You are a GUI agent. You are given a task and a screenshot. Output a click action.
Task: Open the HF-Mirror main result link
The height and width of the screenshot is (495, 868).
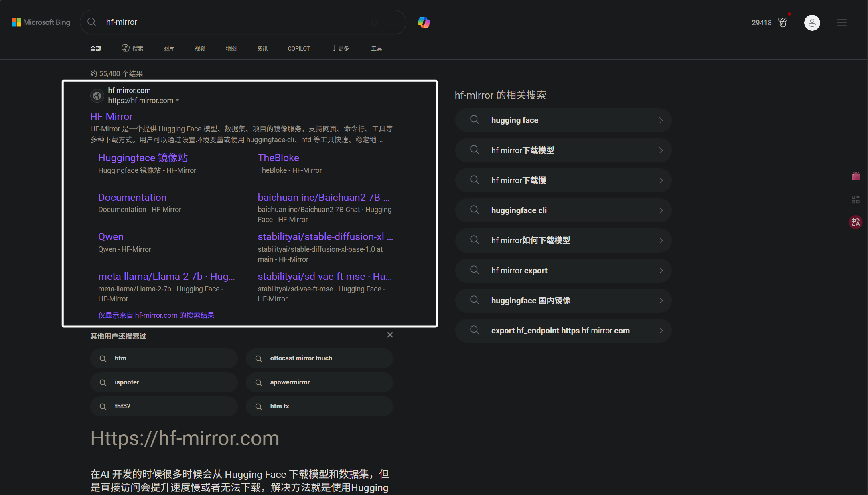click(112, 116)
